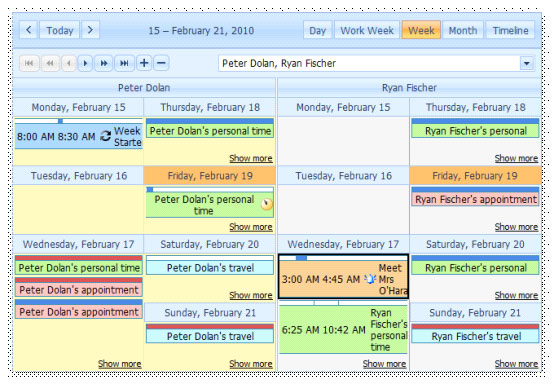Select the Timeline view tab
Image resolution: width=555 pixels, height=385 pixels.
pyautogui.click(x=510, y=30)
